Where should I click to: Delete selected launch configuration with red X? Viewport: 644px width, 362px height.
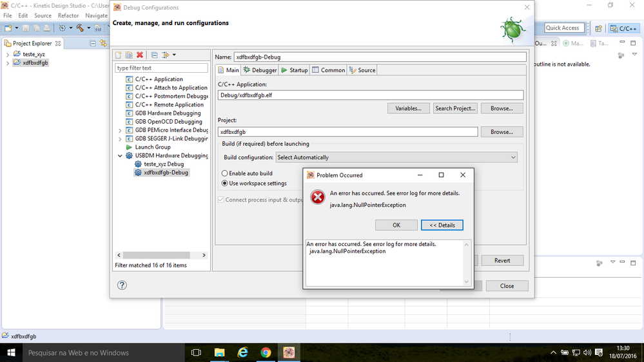coord(140,55)
